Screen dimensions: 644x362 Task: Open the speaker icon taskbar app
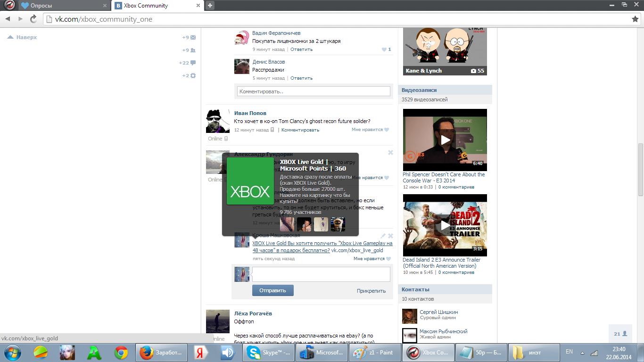click(227, 353)
